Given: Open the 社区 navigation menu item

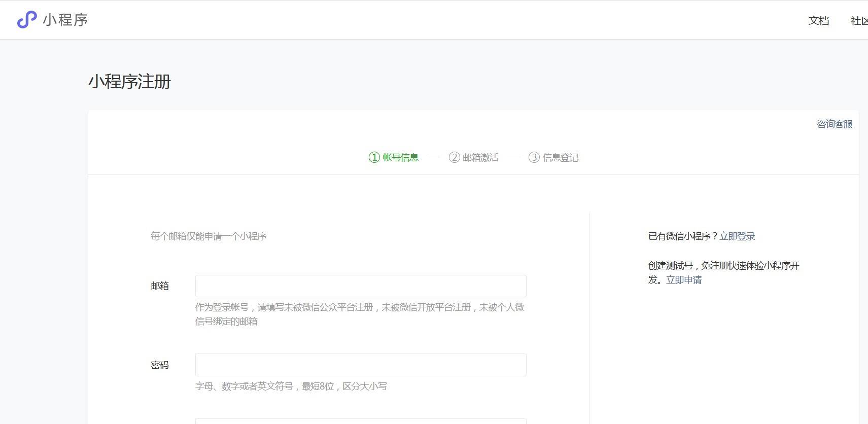Looking at the screenshot, I should [x=859, y=21].
